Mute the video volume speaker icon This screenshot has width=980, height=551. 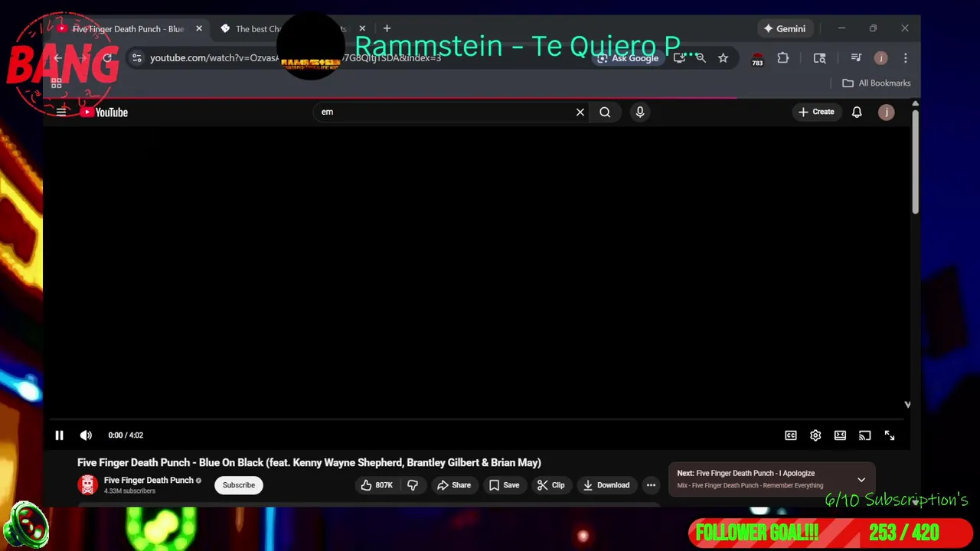(x=86, y=435)
